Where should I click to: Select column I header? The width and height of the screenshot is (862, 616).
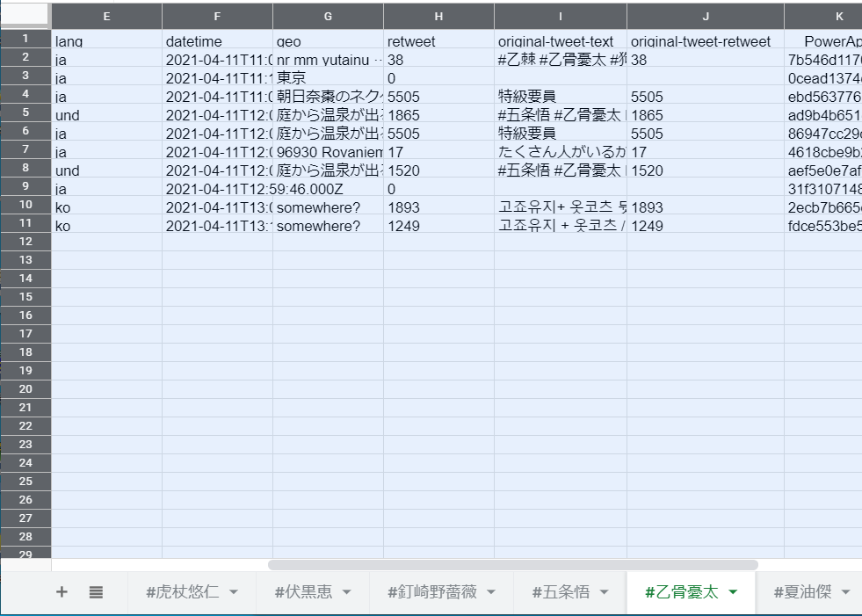coord(561,17)
